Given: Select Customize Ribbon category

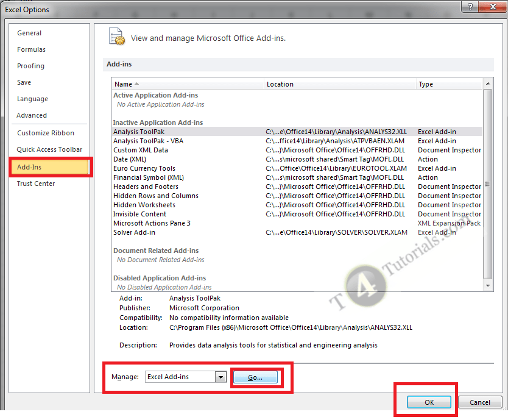Looking at the screenshot, I should (46, 133).
